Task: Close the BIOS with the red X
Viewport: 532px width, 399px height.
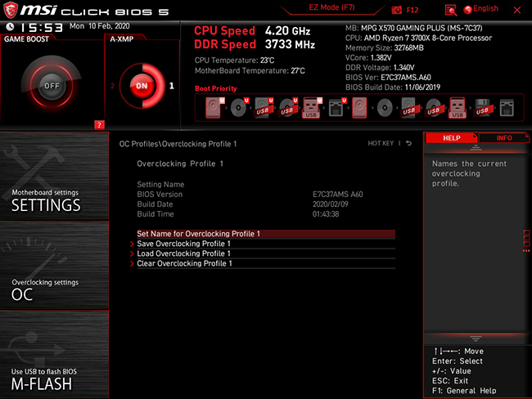Action: click(517, 10)
